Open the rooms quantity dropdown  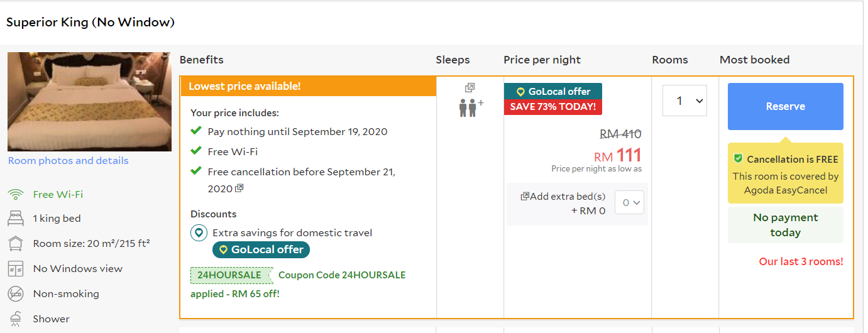[x=684, y=101]
